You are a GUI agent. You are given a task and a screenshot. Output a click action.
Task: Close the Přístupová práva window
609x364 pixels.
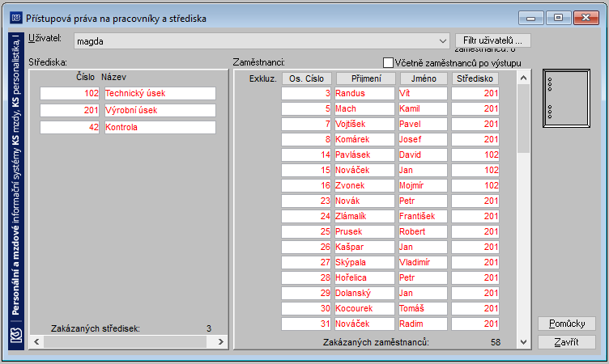586,18
